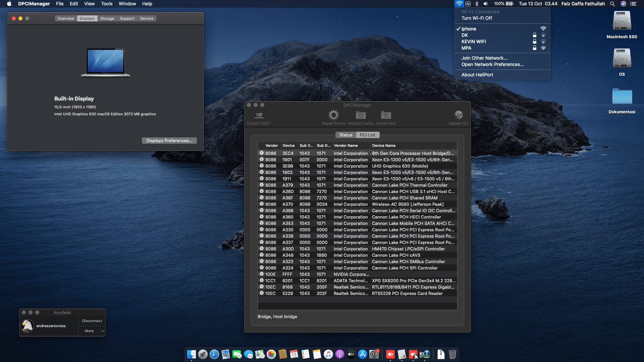
Task: Switch to the Status tab
Action: pyautogui.click(x=346, y=135)
